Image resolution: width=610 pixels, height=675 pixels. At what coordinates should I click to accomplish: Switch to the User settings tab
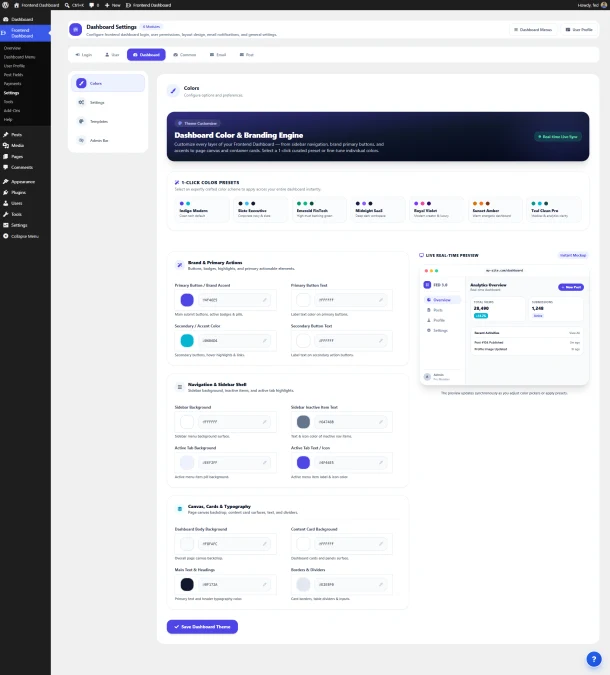pyautogui.click(x=112, y=55)
